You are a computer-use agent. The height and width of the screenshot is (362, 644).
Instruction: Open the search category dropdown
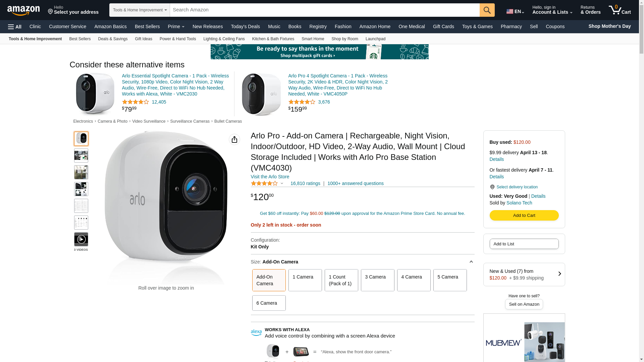coord(140,10)
